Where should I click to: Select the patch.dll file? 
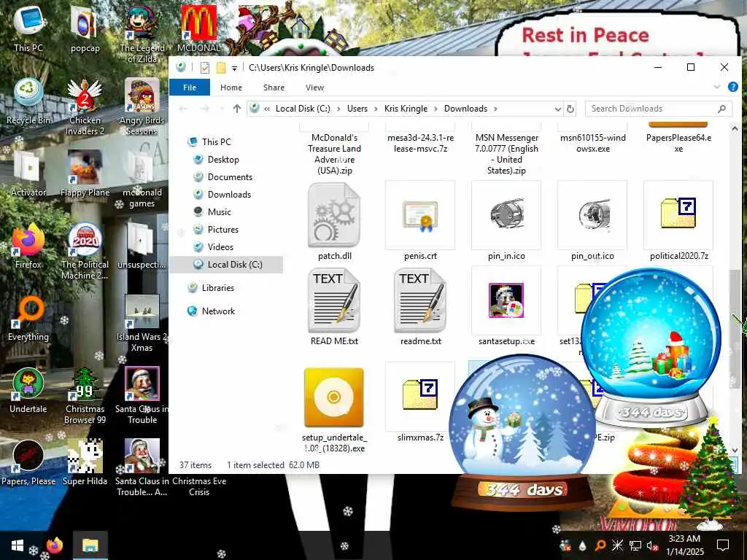point(334,222)
